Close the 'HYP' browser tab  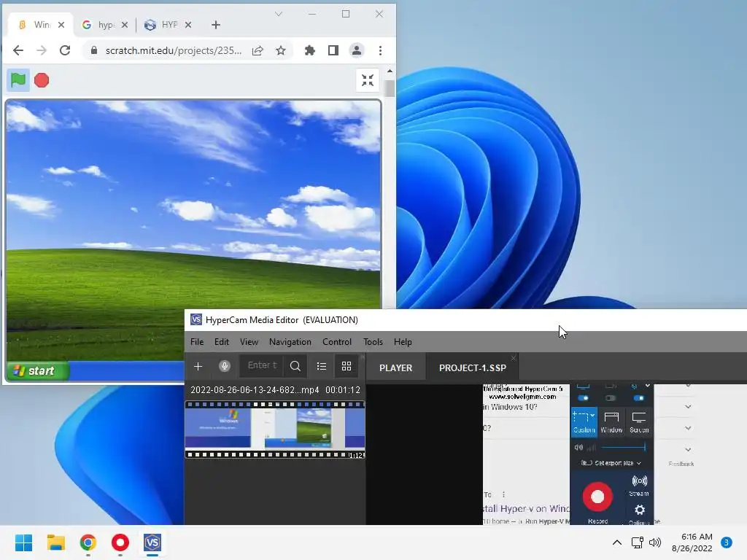(x=188, y=25)
